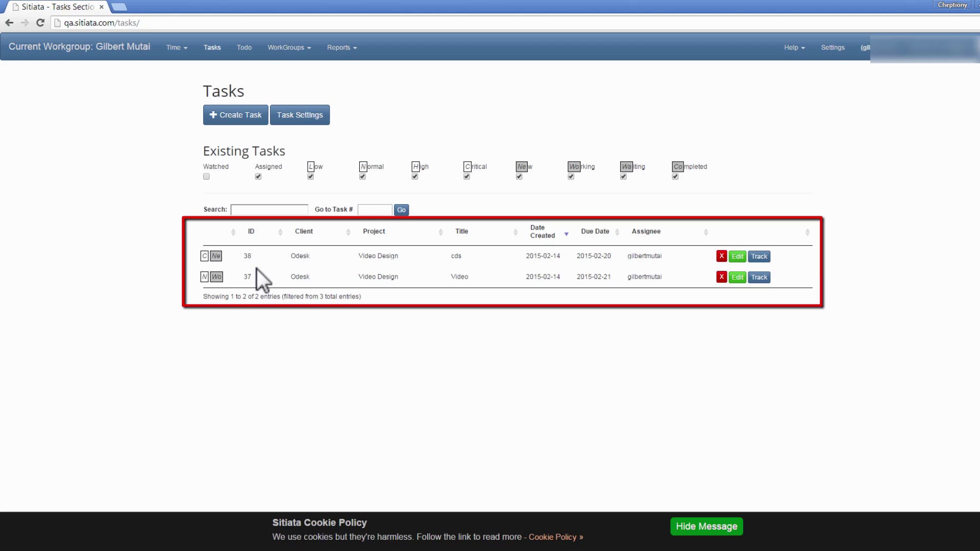Open the Time dropdown menu
This screenshot has height=551, width=980.
coord(177,47)
